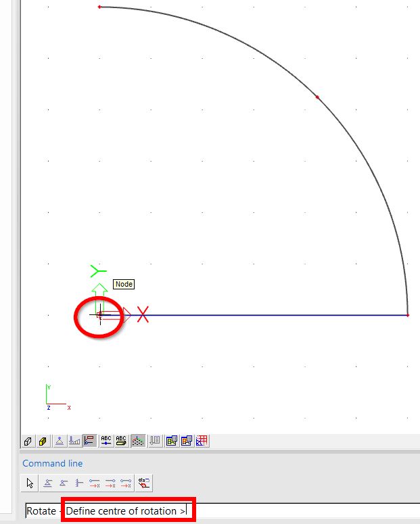Viewport: 420px width, 524px height.
Task: Click the second ABC member labels icon
Action: pos(121,441)
